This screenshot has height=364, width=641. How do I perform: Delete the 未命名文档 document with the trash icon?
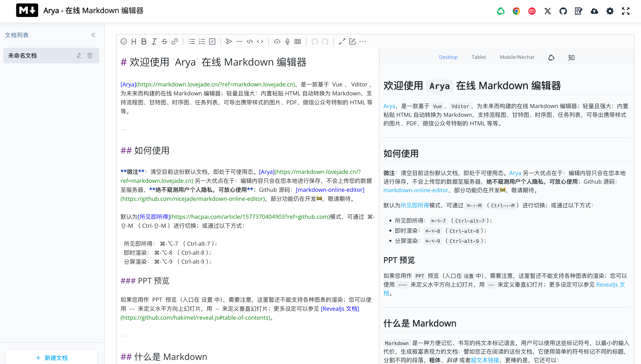point(90,56)
